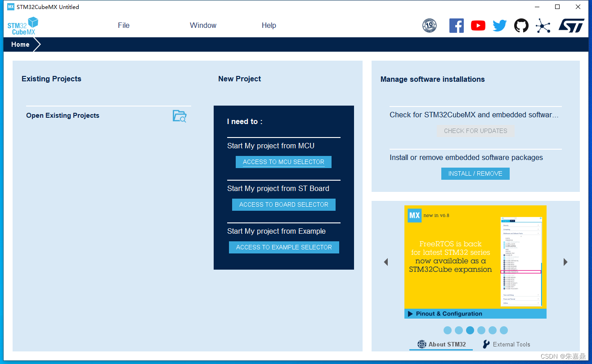This screenshot has width=592, height=364.
Task: Maximize the STM32CubeMX window
Action: point(557,7)
